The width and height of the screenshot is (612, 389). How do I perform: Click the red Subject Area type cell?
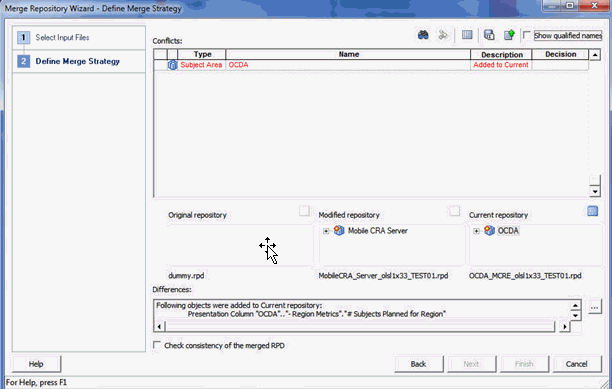201,65
